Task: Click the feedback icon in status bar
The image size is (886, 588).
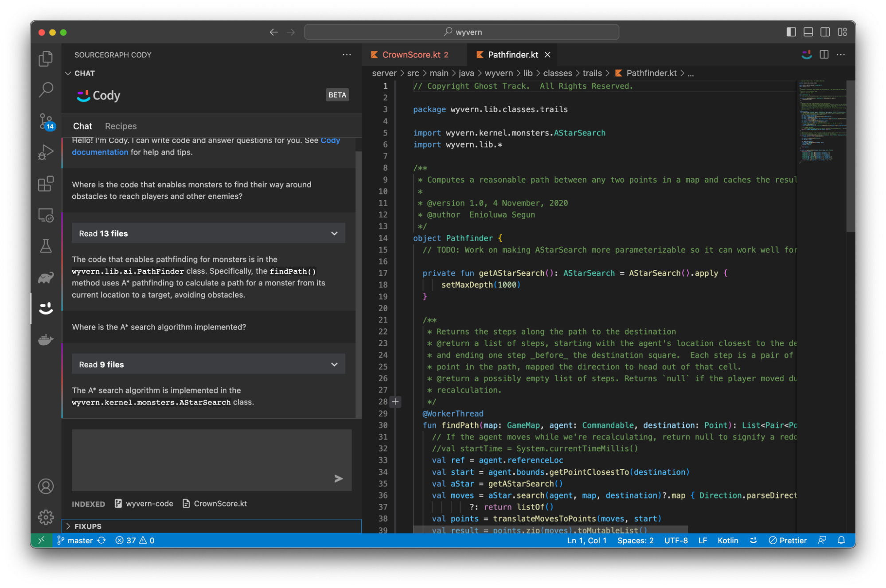Action: click(x=822, y=540)
